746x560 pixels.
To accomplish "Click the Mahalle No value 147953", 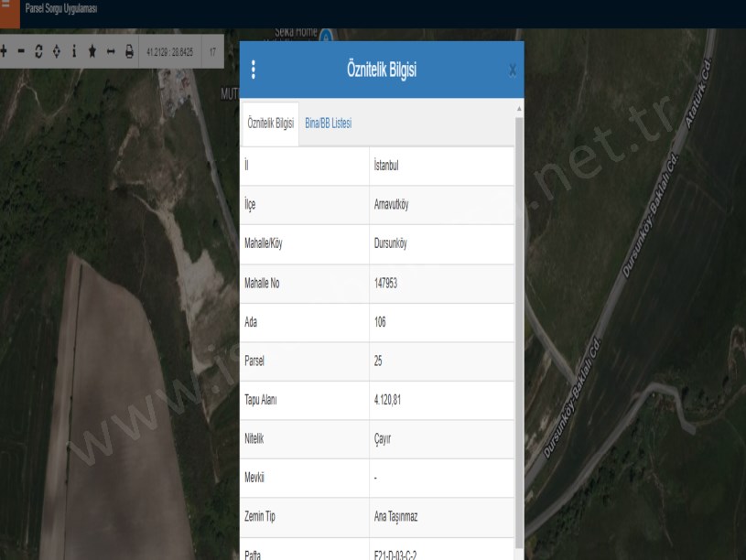I will coord(385,284).
